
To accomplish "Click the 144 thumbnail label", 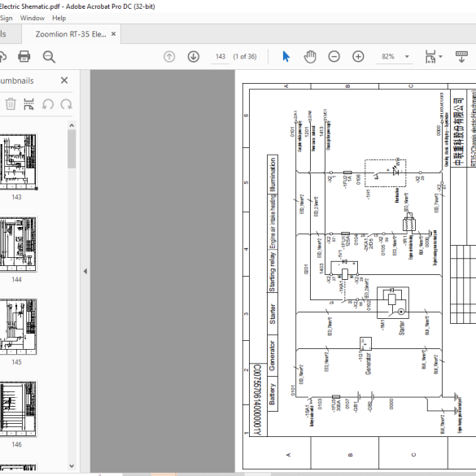I will click(x=17, y=280).
